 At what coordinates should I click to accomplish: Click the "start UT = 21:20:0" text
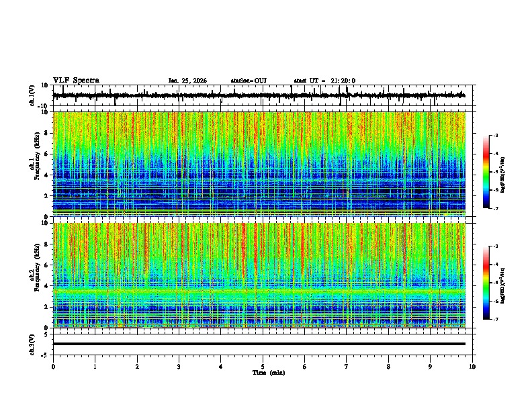coord(324,81)
